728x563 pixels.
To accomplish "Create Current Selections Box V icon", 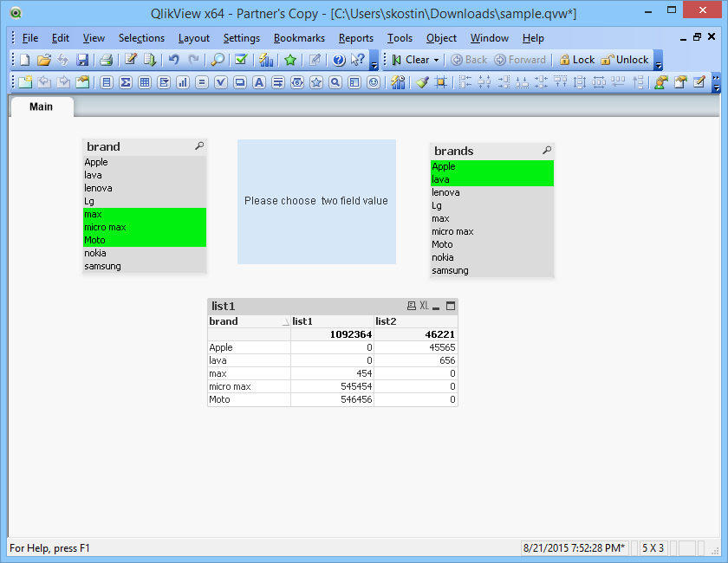I will pos(221,82).
